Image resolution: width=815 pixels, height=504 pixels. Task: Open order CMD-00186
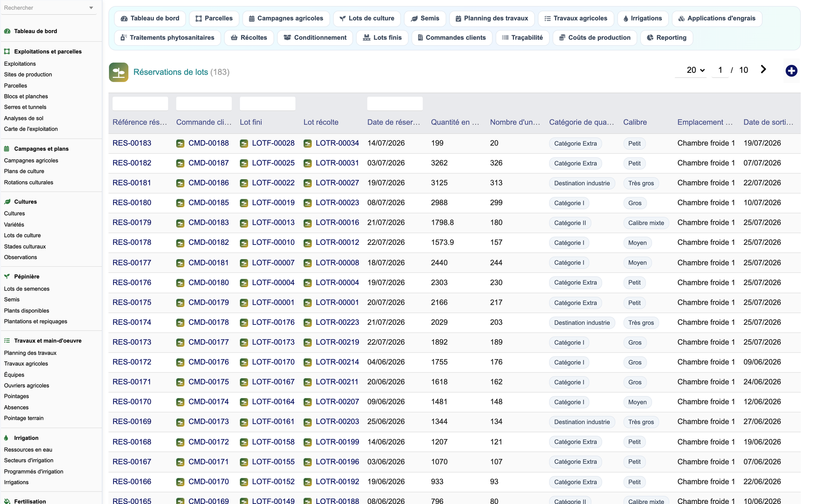point(209,183)
